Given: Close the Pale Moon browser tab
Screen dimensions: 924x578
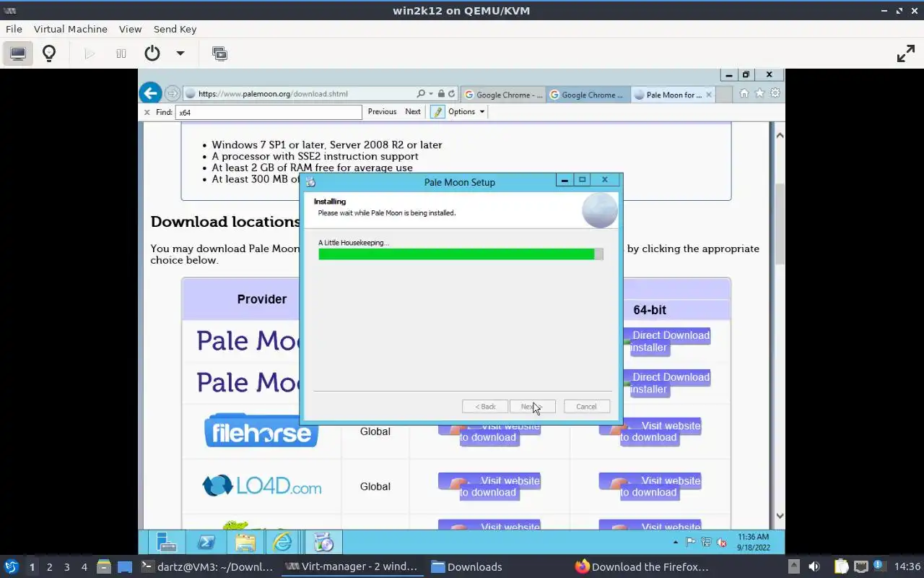Looking at the screenshot, I should pyautogui.click(x=708, y=95).
